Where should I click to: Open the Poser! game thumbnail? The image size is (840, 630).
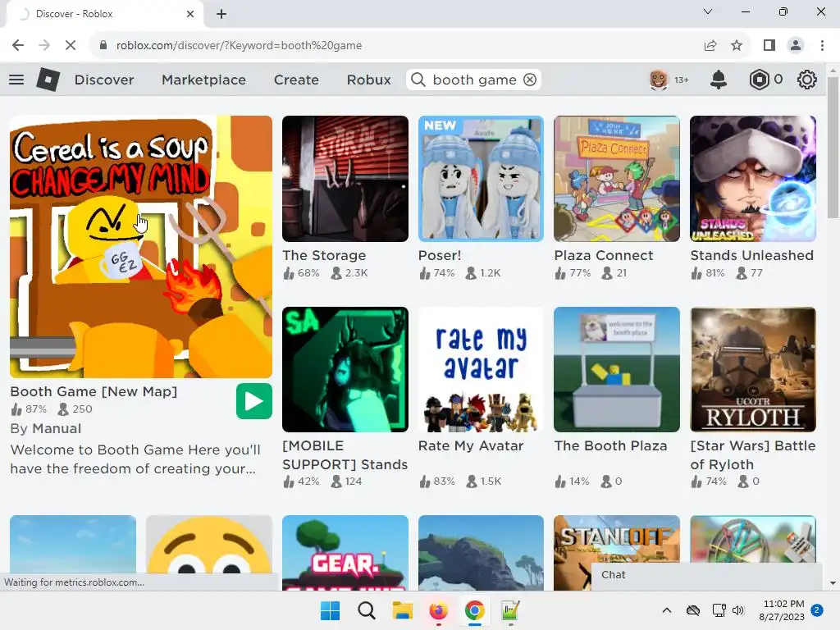481,178
